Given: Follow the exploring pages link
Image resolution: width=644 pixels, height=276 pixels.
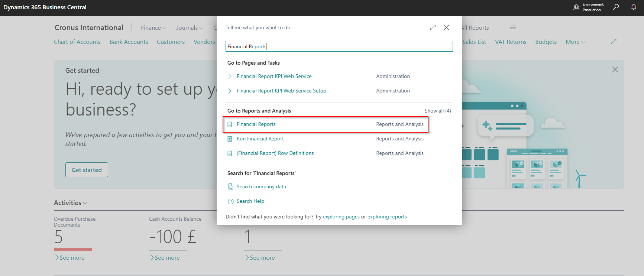Looking at the screenshot, I should click(x=341, y=217).
